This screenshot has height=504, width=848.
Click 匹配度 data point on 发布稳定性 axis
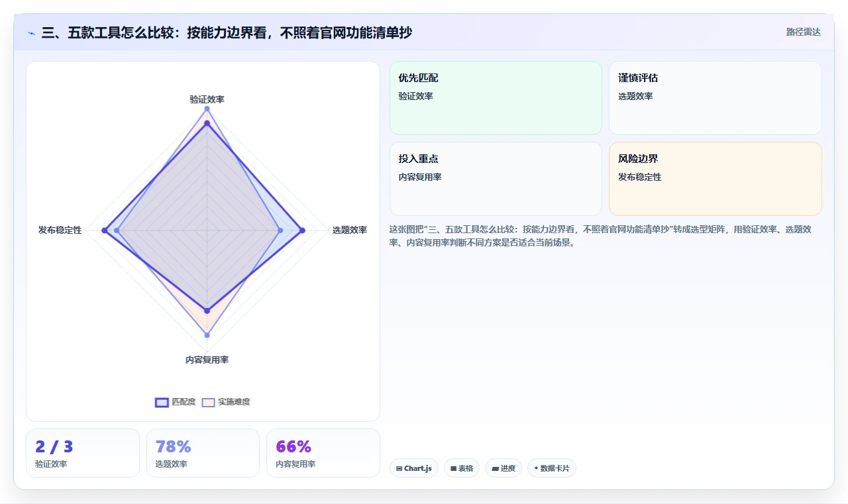click(x=104, y=230)
